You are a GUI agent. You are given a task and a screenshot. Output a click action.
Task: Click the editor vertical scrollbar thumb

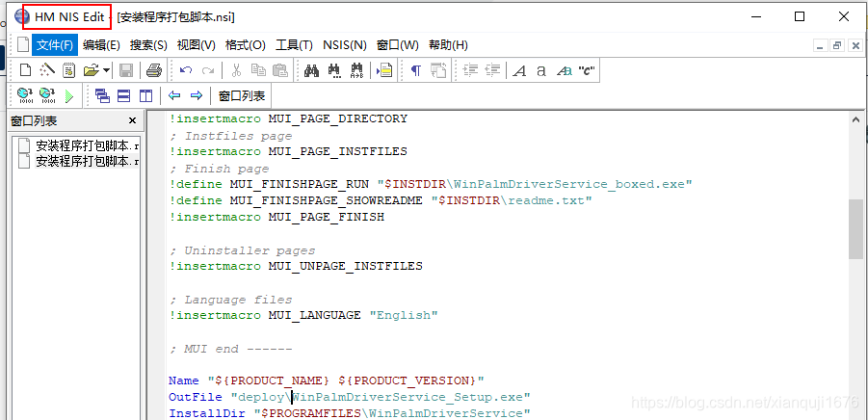[x=855, y=228]
